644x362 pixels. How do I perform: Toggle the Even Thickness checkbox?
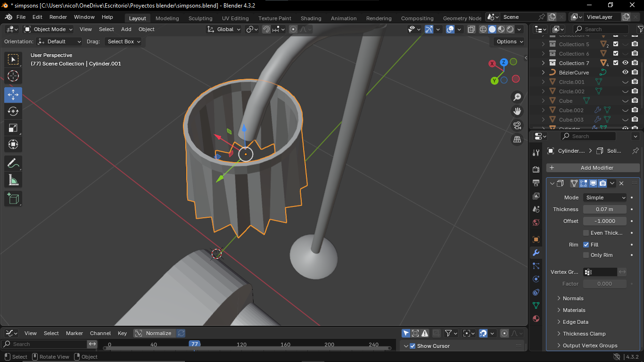[586, 233]
